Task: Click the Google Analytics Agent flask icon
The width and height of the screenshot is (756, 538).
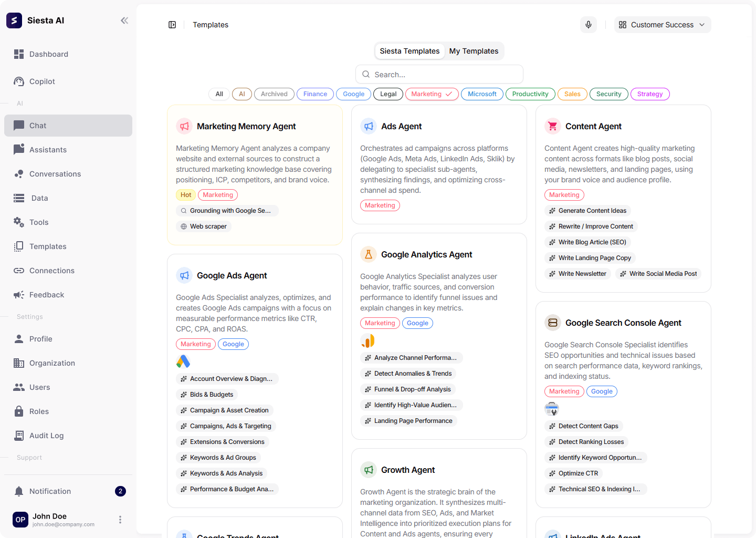Action: [x=369, y=254]
